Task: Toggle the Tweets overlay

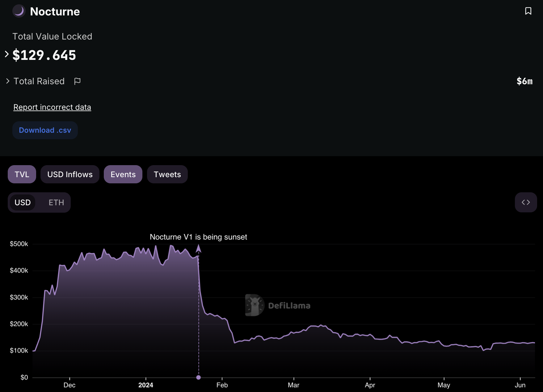Action: click(167, 174)
